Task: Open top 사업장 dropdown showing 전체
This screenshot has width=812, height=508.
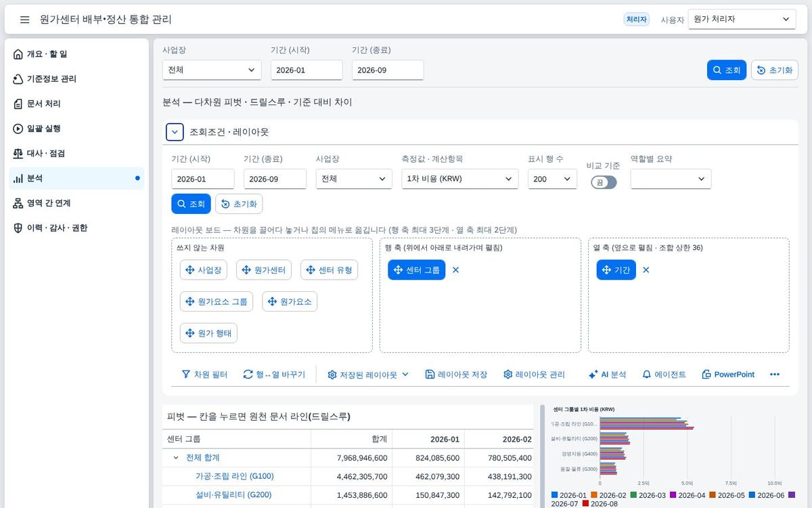Action: [212, 70]
